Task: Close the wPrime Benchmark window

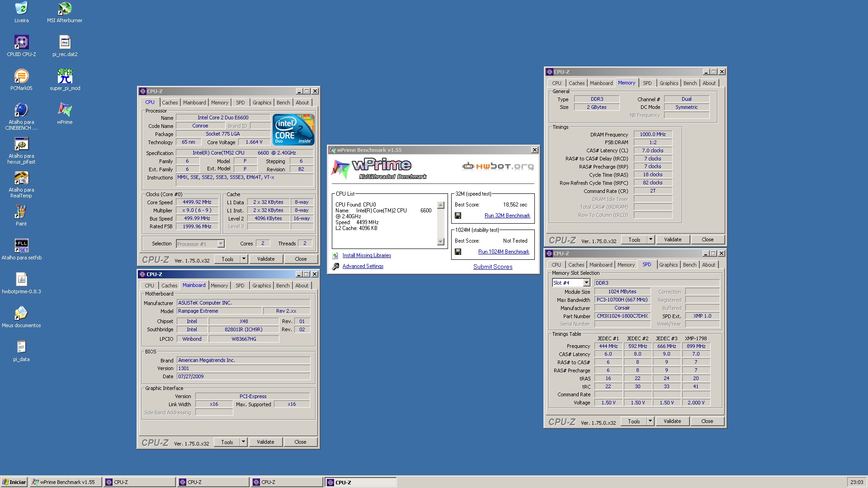Action: [x=534, y=150]
